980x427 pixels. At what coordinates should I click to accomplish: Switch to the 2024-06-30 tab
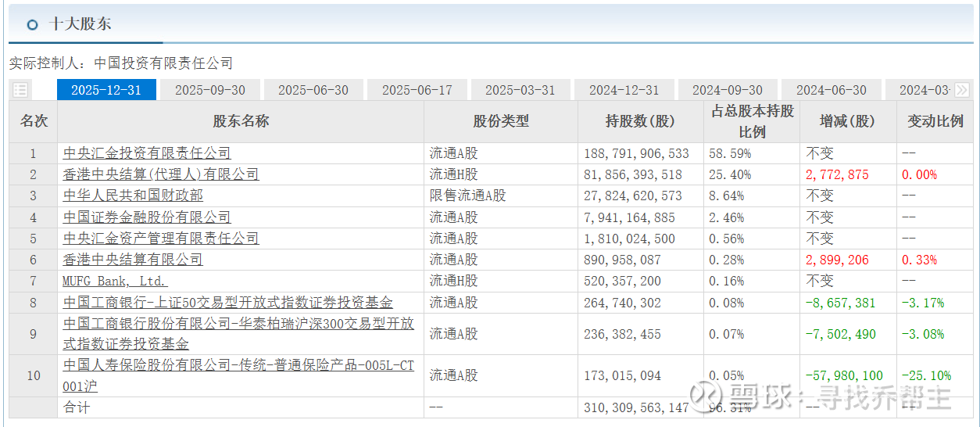[832, 90]
